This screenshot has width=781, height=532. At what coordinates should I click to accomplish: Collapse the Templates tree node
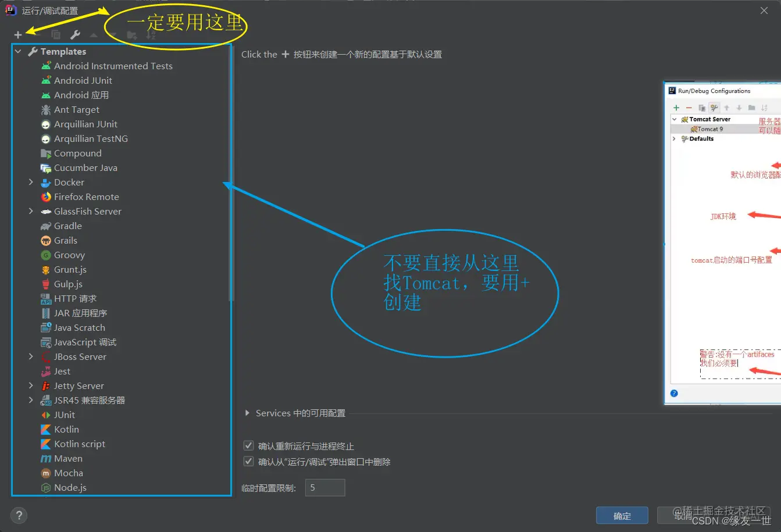[18, 51]
